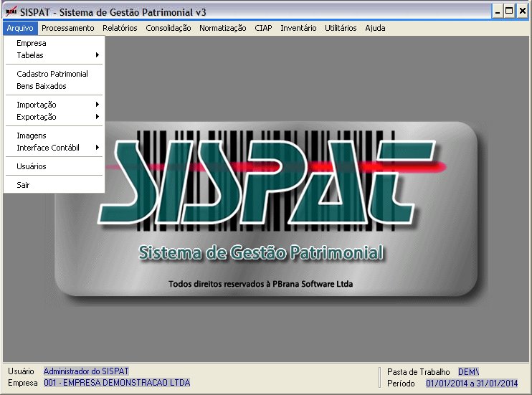Select Imagens menu entry

click(x=54, y=135)
